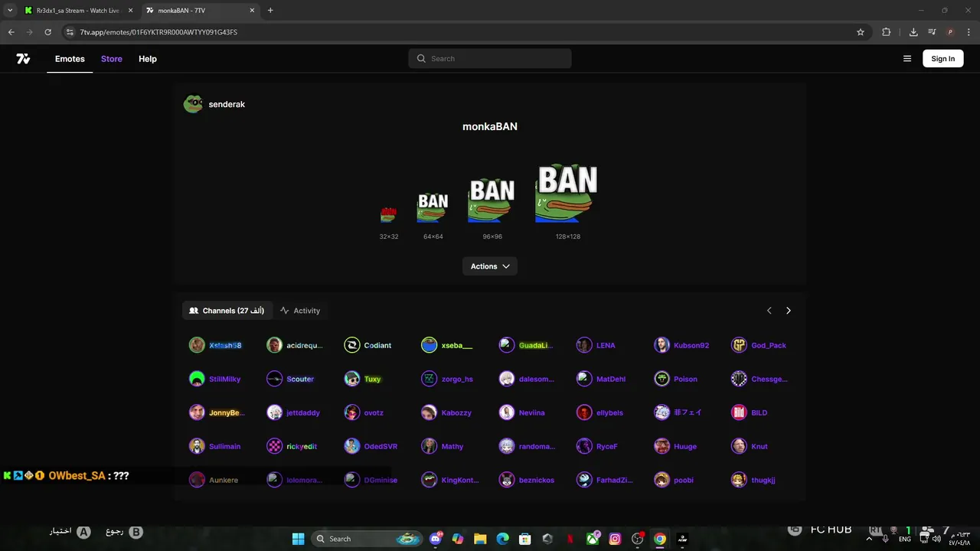Open the browser downloads icon
Viewport: 980px width, 551px height.
coord(913,32)
